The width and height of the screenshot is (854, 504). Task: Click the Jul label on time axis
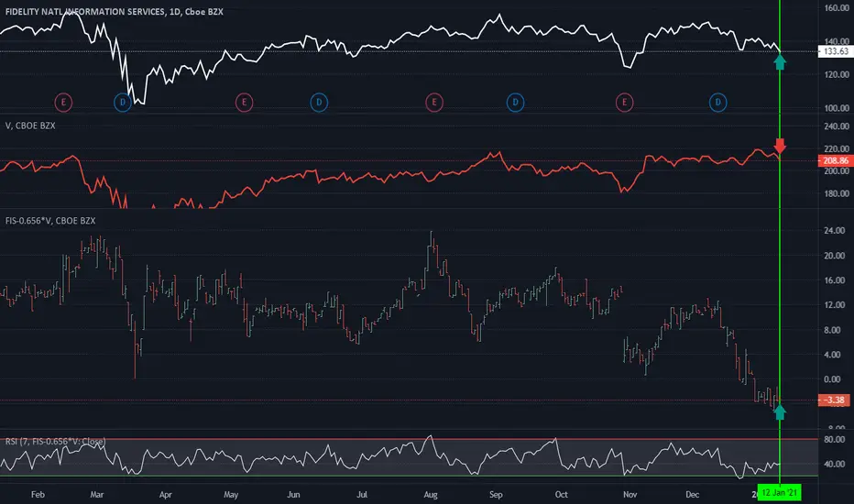[362, 495]
